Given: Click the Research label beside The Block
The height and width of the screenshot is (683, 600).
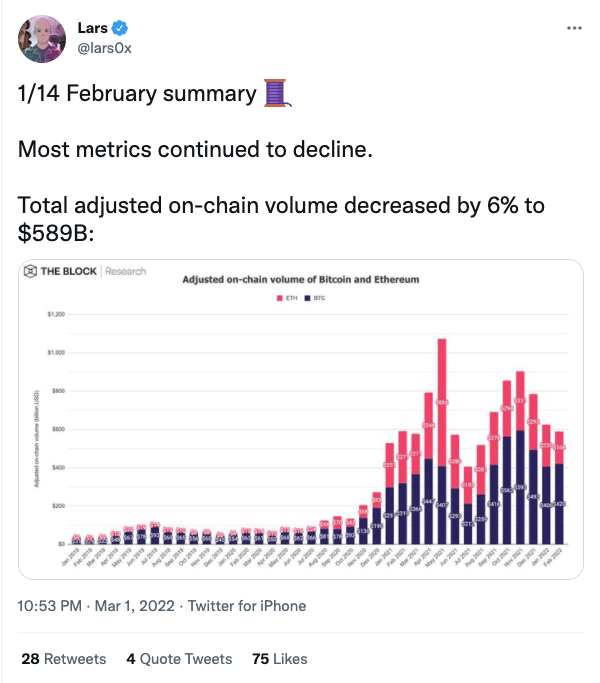Looking at the screenshot, I should 125,272.
